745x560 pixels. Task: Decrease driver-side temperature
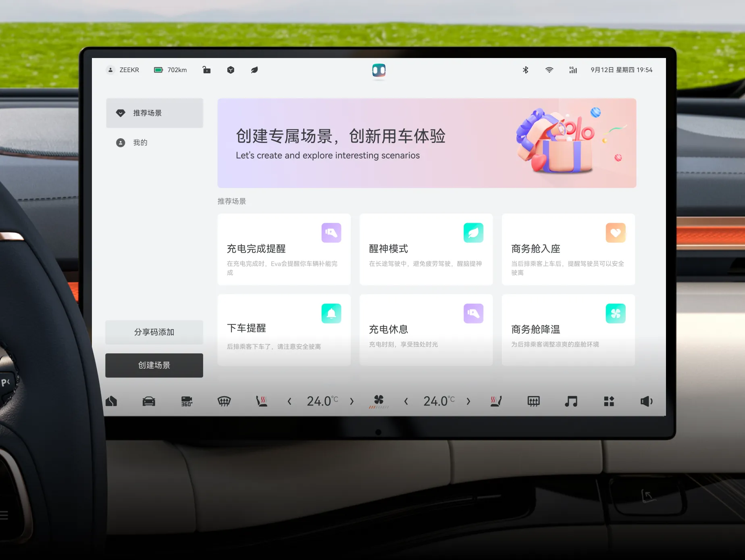point(289,401)
